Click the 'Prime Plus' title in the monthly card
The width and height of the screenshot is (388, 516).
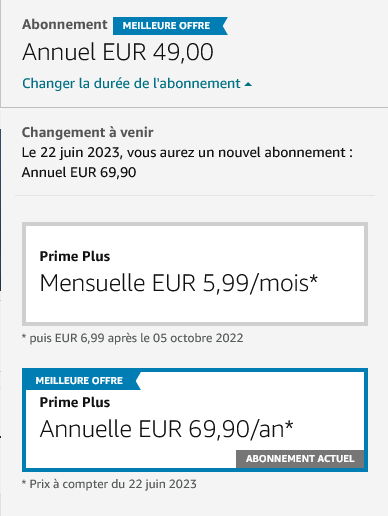pos(75,256)
